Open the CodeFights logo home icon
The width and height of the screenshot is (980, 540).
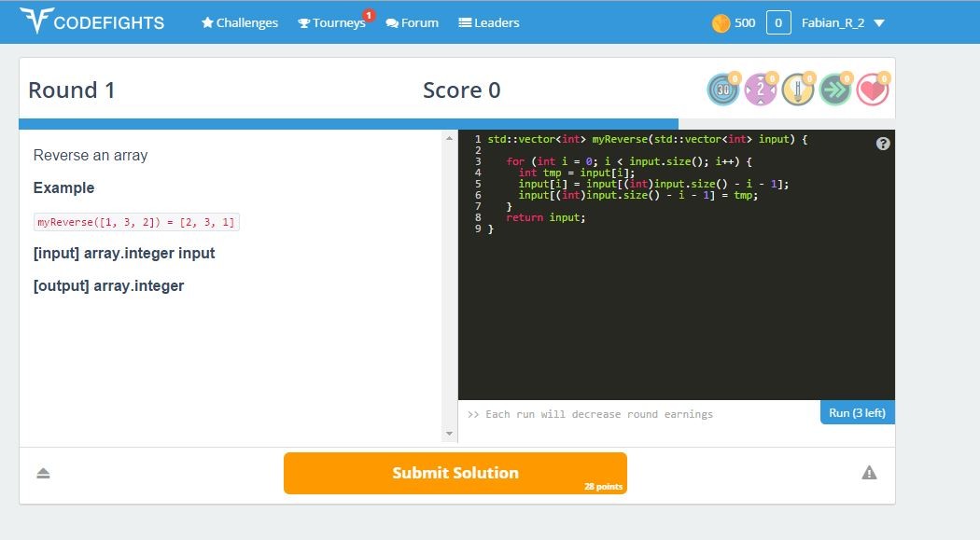39,21
